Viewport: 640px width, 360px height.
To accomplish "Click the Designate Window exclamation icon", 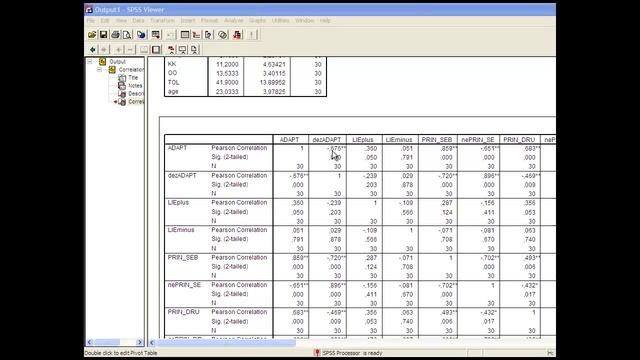I will click(252, 35).
